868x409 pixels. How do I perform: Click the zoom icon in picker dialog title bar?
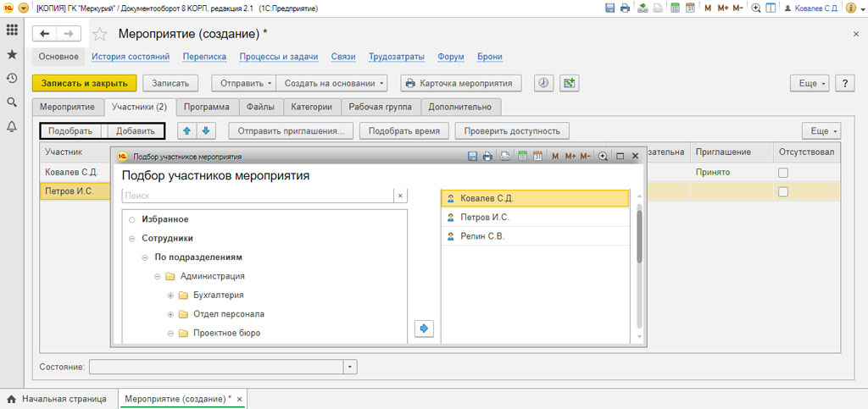603,157
